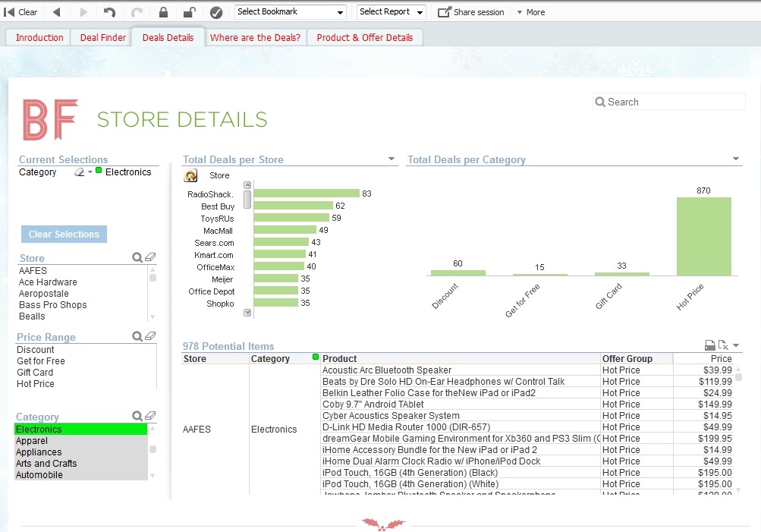Screen dimensions: 761x532
Task: Switch to the Deal Finder tab
Action: coord(103,37)
